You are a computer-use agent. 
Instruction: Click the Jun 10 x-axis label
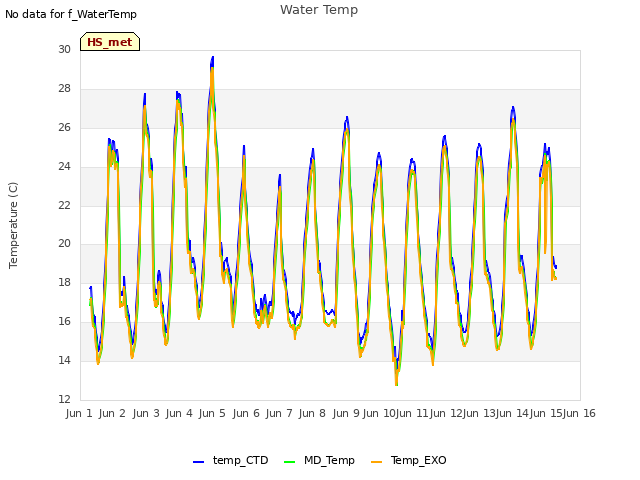click(379, 413)
